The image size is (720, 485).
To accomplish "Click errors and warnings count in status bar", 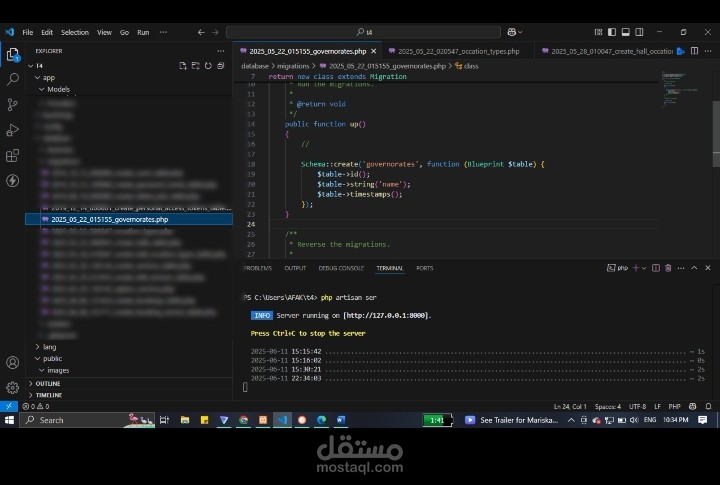I will (x=36, y=406).
